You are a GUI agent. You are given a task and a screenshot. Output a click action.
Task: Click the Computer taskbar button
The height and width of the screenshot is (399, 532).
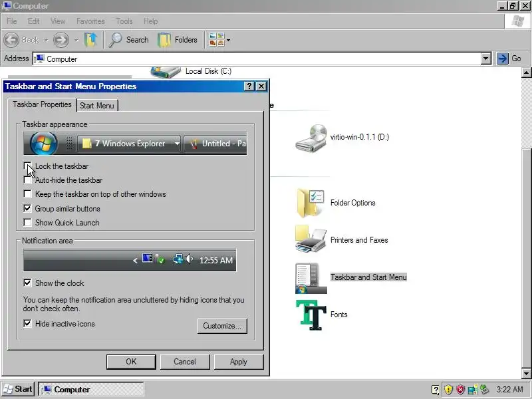pyautogui.click(x=91, y=389)
